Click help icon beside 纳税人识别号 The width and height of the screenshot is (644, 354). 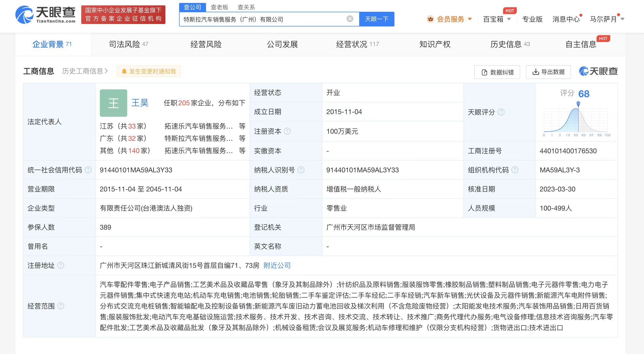click(x=301, y=170)
